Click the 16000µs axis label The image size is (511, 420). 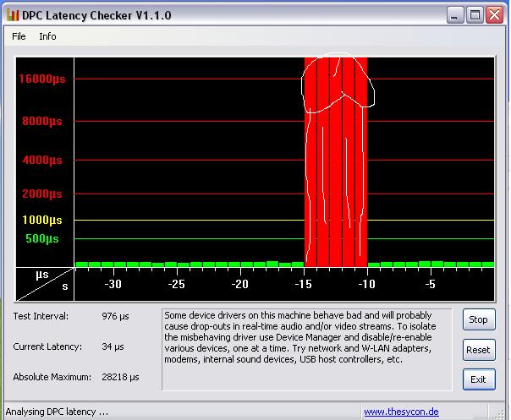point(42,79)
